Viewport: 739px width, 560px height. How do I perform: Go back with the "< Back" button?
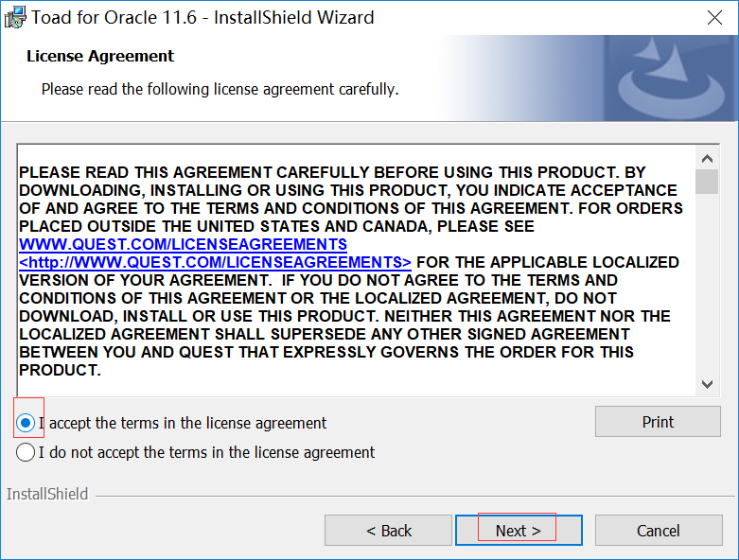[x=388, y=531]
